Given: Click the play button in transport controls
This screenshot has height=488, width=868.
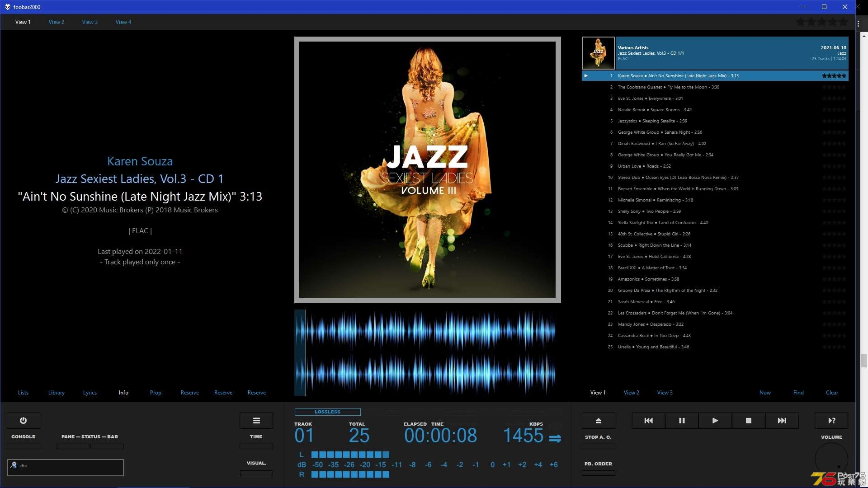Looking at the screenshot, I should click(715, 421).
